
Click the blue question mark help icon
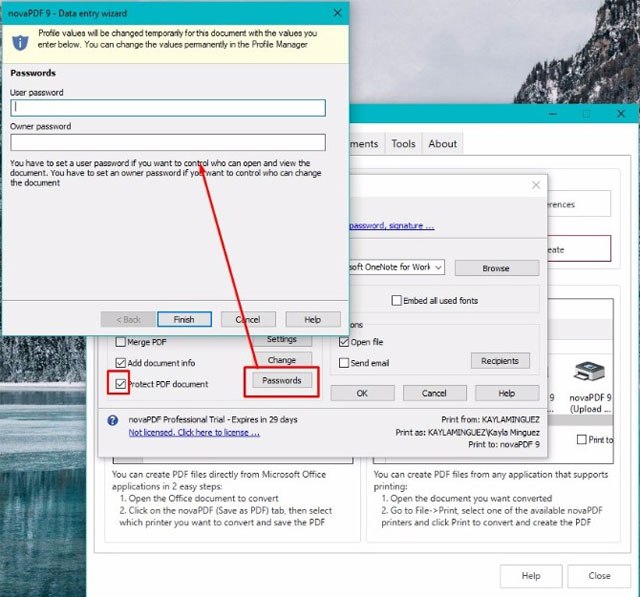point(113,420)
